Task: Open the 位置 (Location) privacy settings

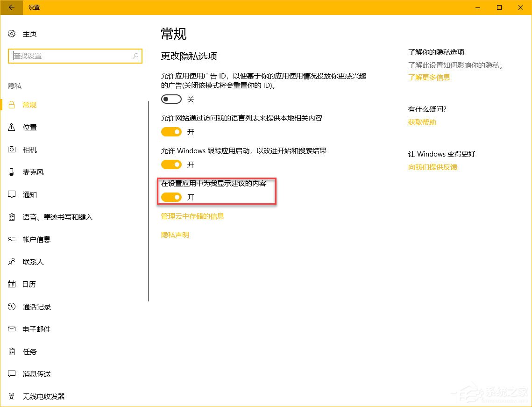Action: tap(29, 127)
